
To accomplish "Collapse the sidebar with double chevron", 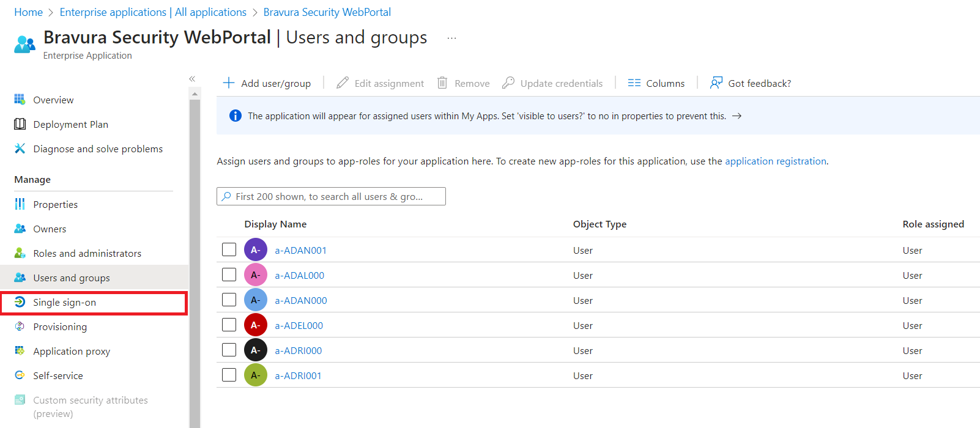I will coord(192,79).
